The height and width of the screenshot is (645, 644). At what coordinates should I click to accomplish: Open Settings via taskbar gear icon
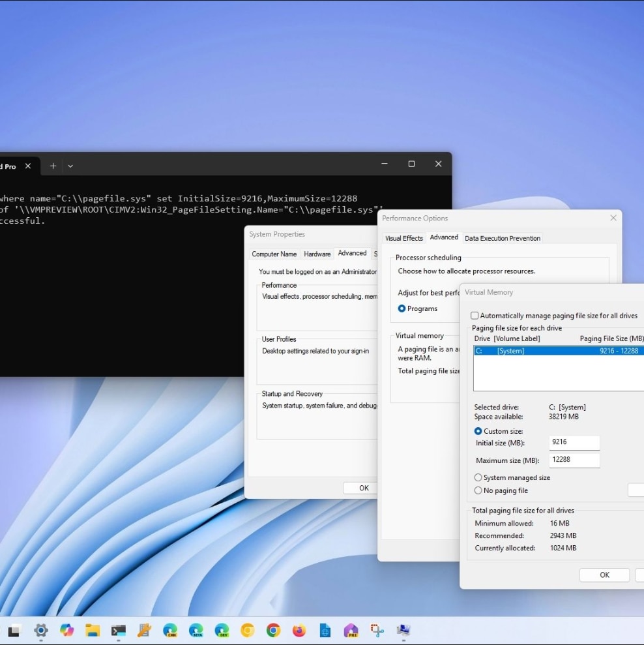point(40,631)
